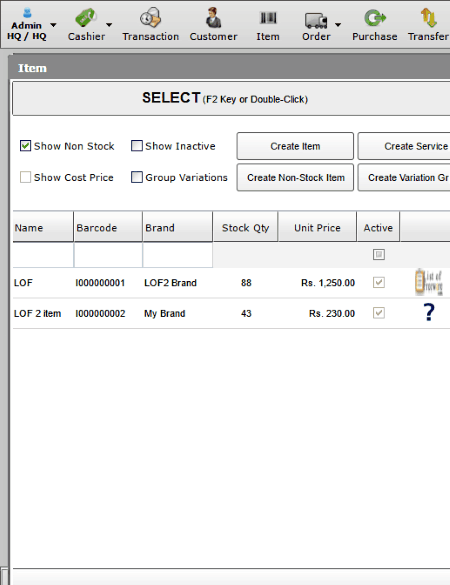Screen dimensions: 450x585
Task: Expand the Order dropdown arrow
Action: [x=338, y=25]
